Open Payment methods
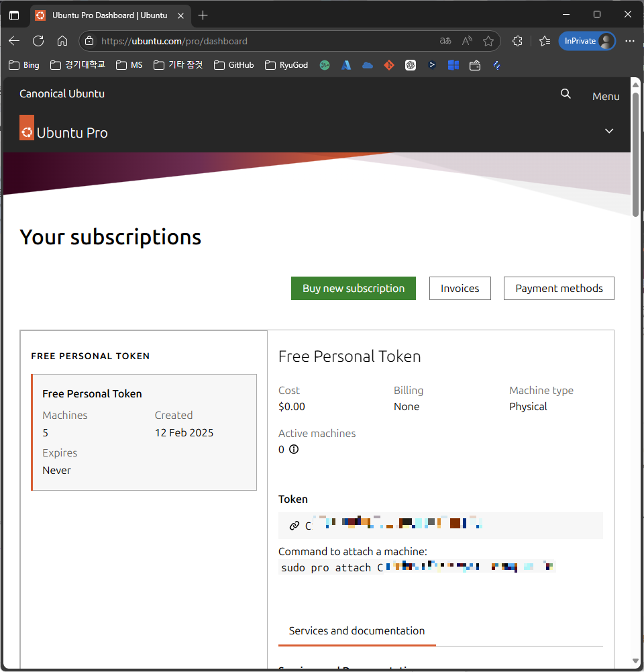The height and width of the screenshot is (672, 644). (x=559, y=289)
